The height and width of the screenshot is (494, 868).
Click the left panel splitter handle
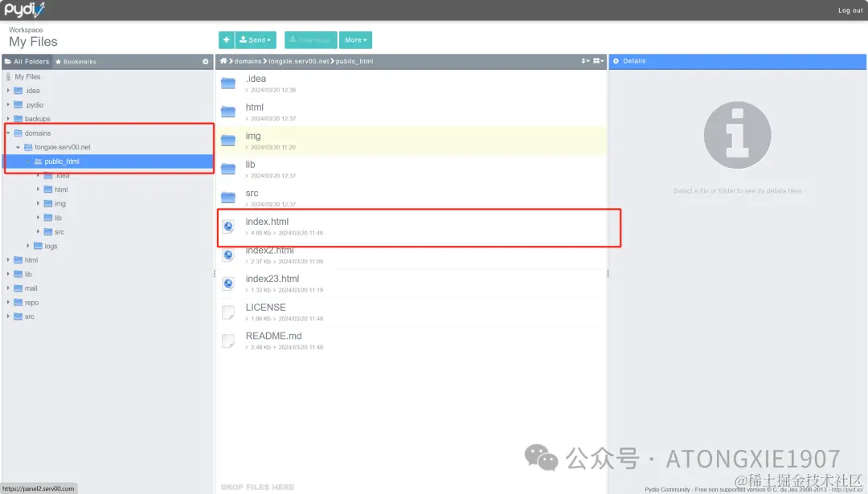coord(215,273)
